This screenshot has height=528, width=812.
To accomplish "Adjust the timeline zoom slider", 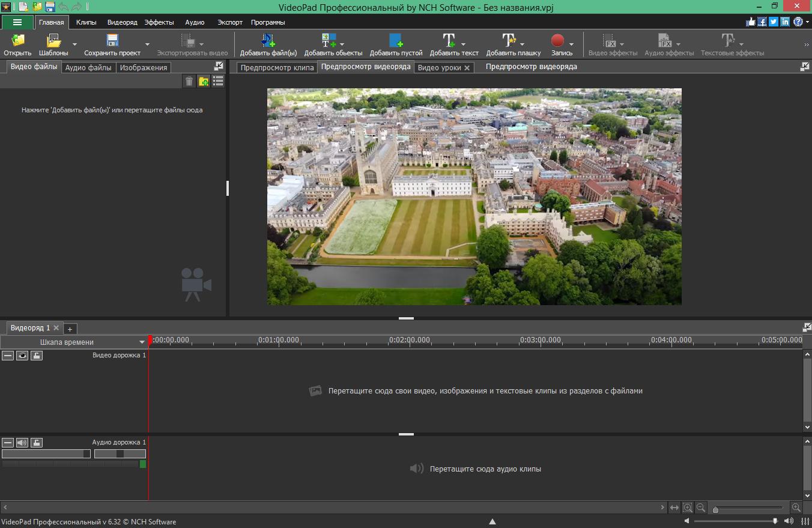I will (x=748, y=508).
